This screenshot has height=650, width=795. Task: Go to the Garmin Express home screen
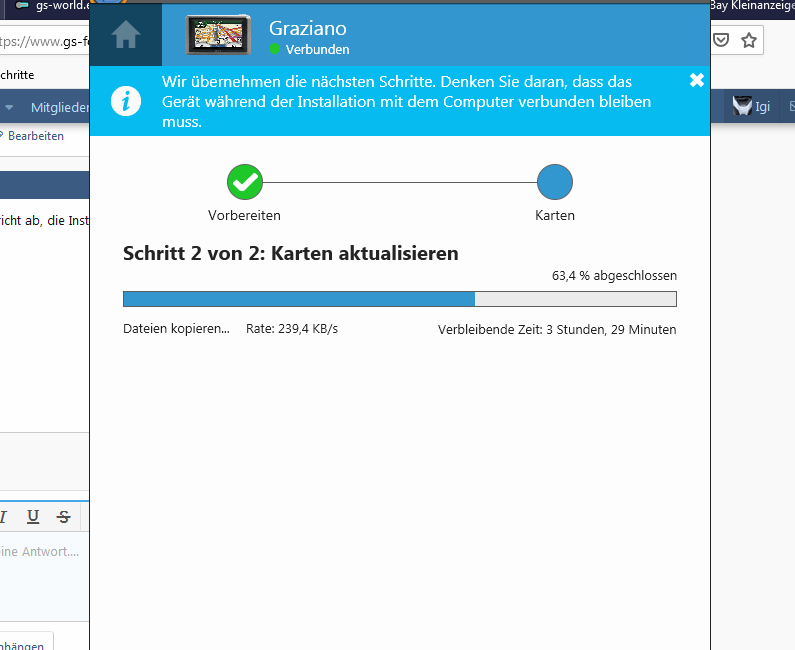click(125, 34)
